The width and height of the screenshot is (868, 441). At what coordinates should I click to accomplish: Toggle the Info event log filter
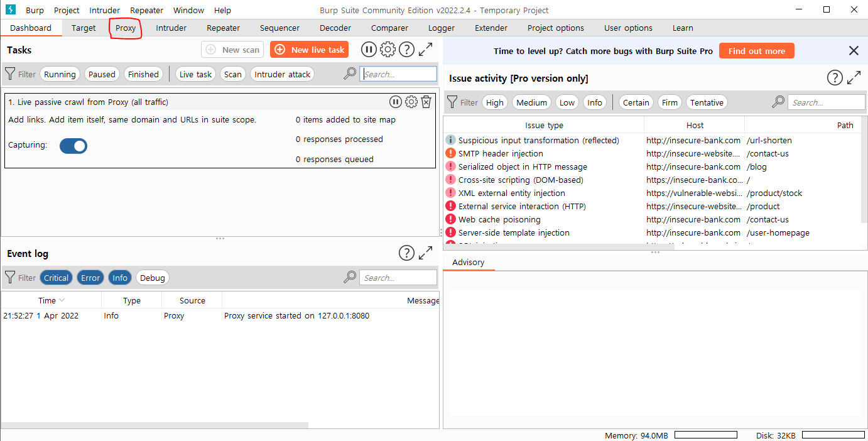(x=120, y=278)
